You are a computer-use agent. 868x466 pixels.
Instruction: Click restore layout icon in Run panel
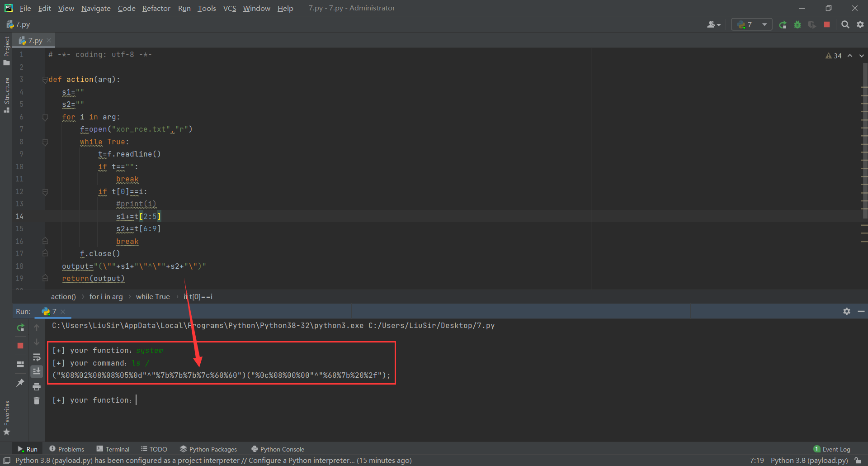click(20, 364)
